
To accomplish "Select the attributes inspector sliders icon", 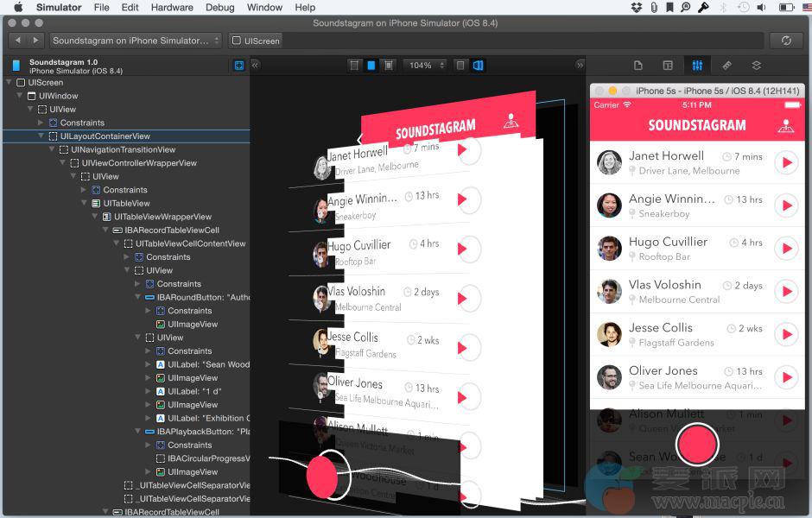I will click(x=696, y=66).
